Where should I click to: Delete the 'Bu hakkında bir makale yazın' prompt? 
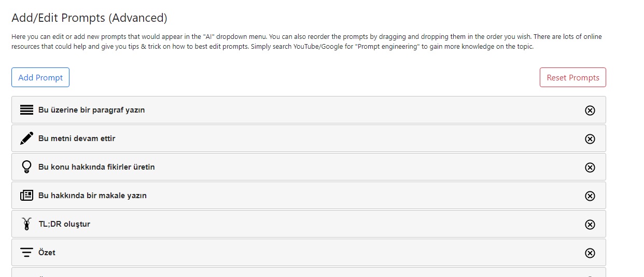coord(590,196)
